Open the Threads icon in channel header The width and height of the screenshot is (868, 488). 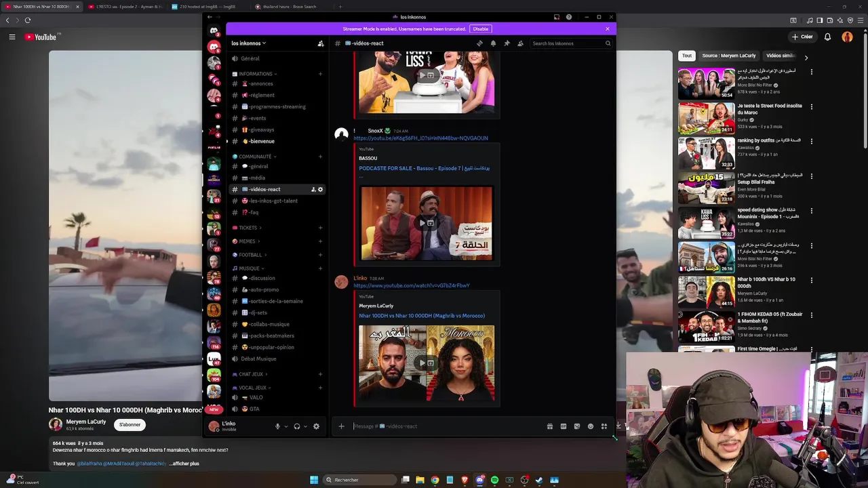479,43
